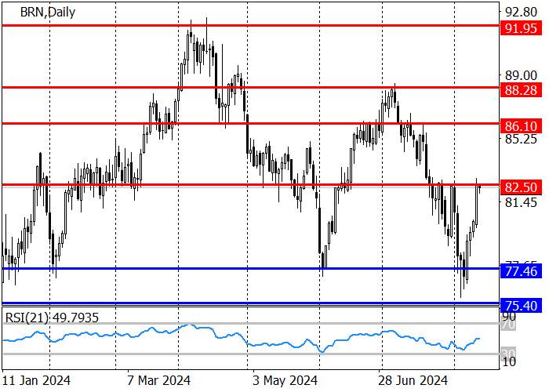Select the 82.50 resistance price label
The width and height of the screenshot is (549, 392).
(x=521, y=187)
